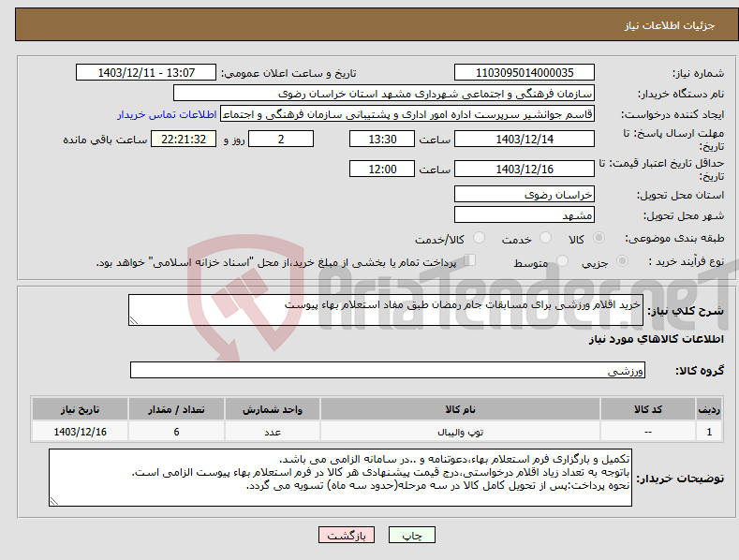Click the response deadline time 13:30
Image resolution: width=739 pixels, height=560 pixels.
click(382, 139)
